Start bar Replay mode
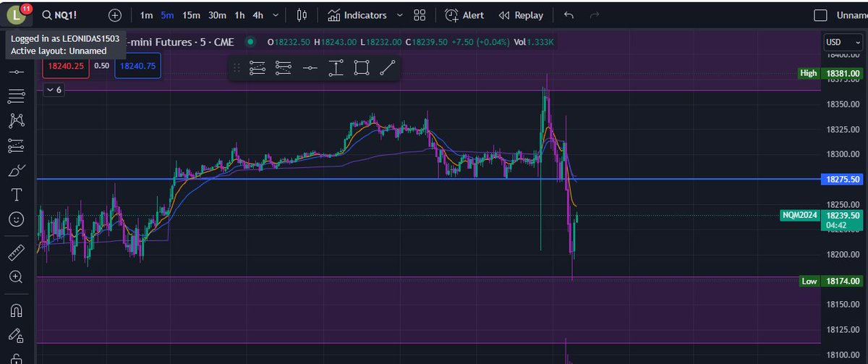The height and width of the screenshot is (364, 868). (x=522, y=15)
